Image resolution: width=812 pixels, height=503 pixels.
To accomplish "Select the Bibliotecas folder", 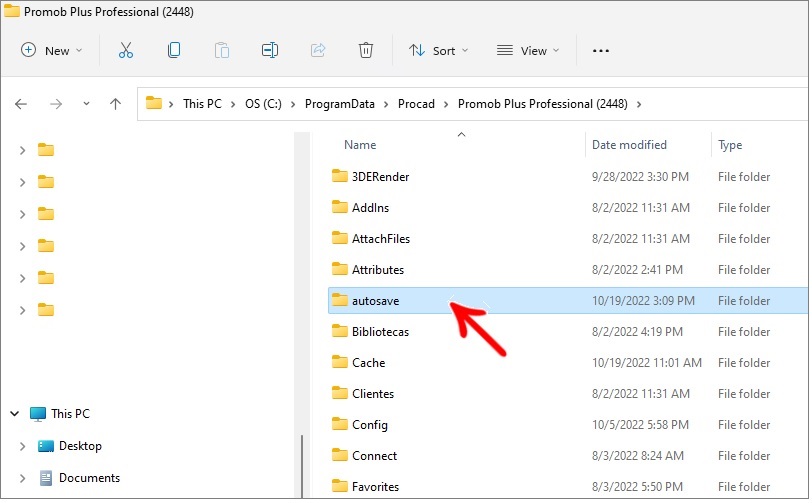I will click(x=568, y=332).
